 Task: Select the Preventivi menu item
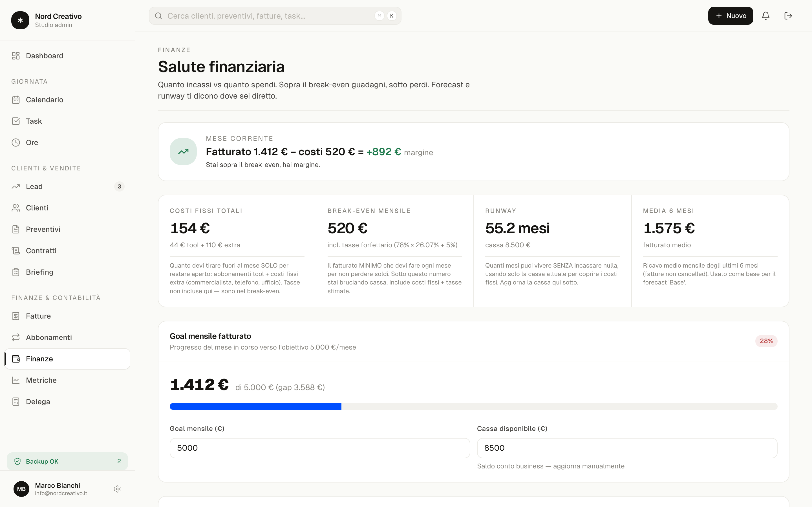click(67, 229)
